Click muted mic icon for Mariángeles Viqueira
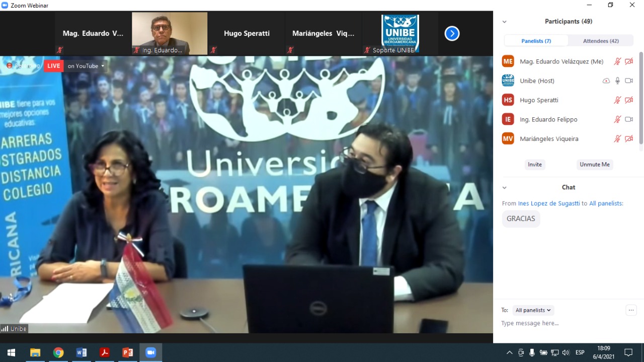 [617, 138]
